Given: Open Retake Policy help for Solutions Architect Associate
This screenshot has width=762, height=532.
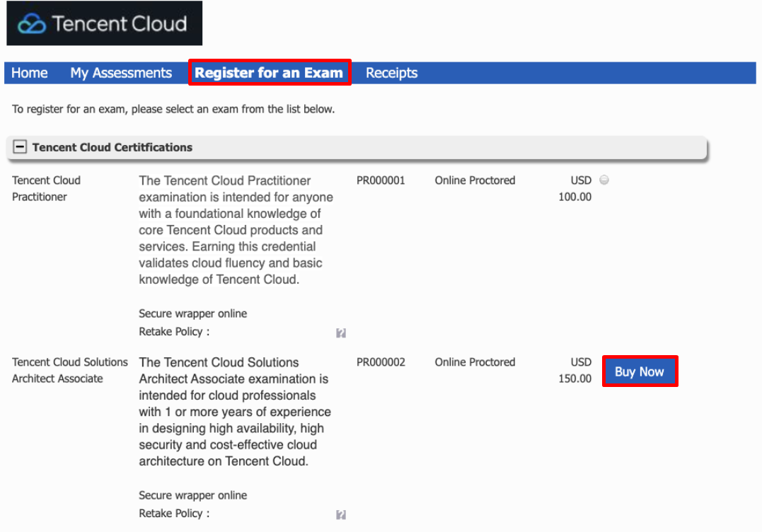Looking at the screenshot, I should pyautogui.click(x=341, y=514).
